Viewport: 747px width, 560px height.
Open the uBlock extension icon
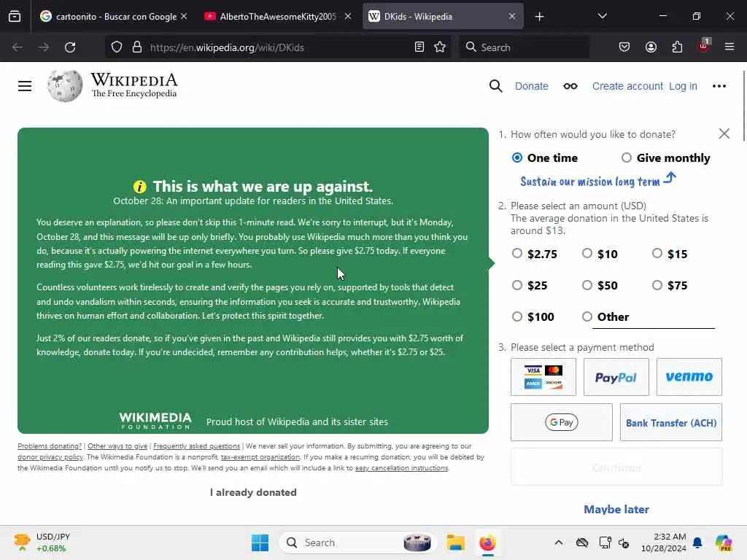[704, 46]
